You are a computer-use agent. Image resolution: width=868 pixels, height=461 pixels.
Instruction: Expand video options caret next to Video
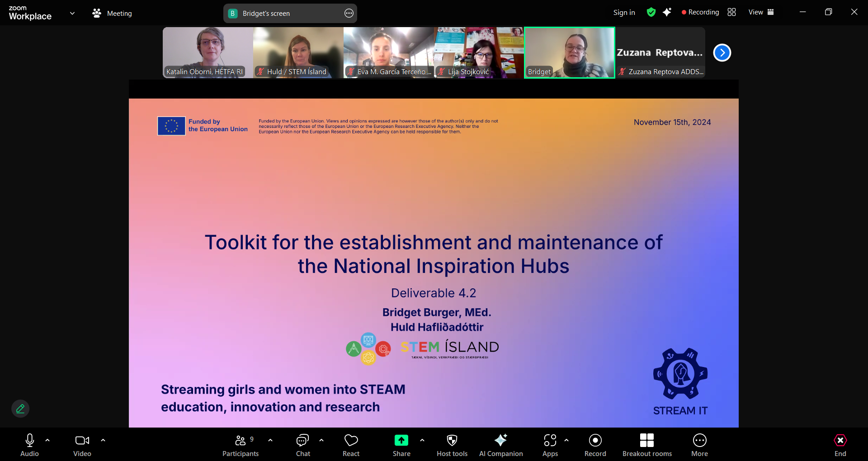point(103,440)
